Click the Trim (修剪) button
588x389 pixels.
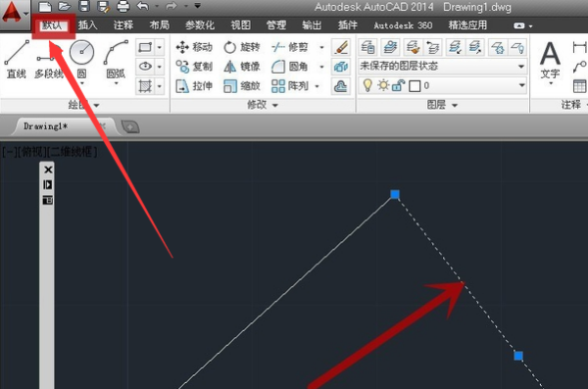[289, 47]
